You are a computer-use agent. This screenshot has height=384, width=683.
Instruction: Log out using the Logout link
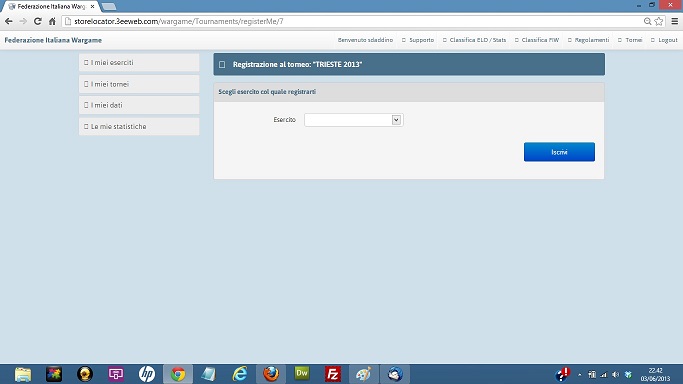[664, 40]
